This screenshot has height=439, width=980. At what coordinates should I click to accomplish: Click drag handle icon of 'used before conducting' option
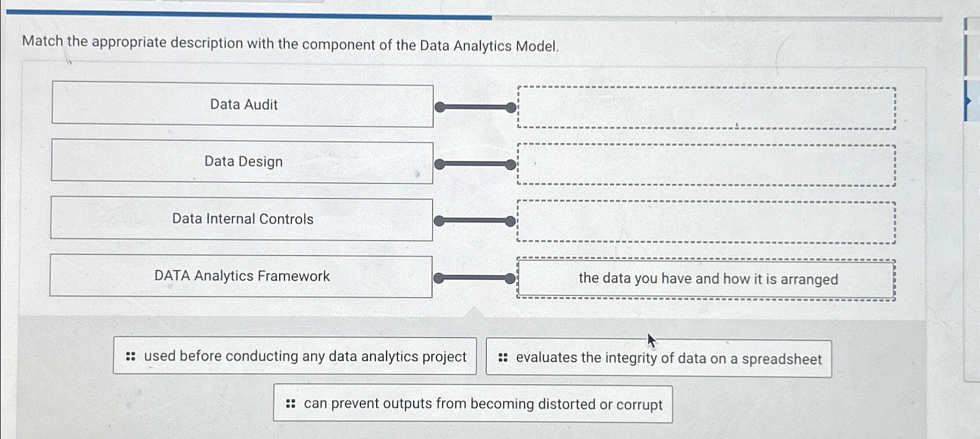(131, 357)
